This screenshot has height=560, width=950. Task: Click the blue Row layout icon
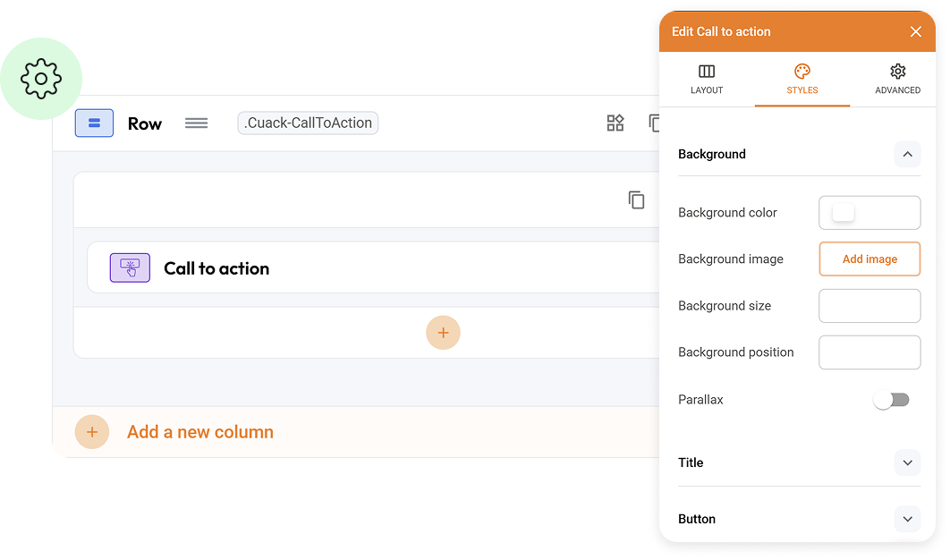point(94,123)
